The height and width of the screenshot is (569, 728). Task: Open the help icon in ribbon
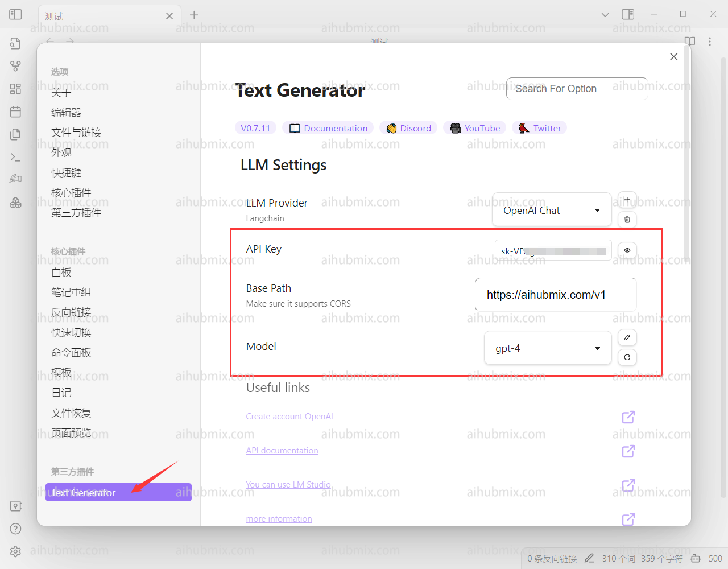pyautogui.click(x=15, y=529)
